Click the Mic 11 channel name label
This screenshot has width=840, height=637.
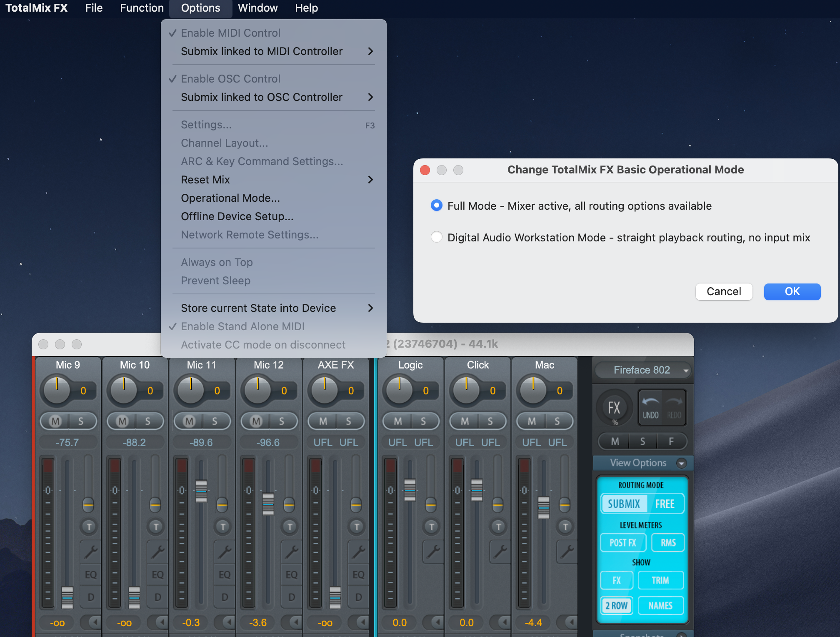tap(202, 365)
